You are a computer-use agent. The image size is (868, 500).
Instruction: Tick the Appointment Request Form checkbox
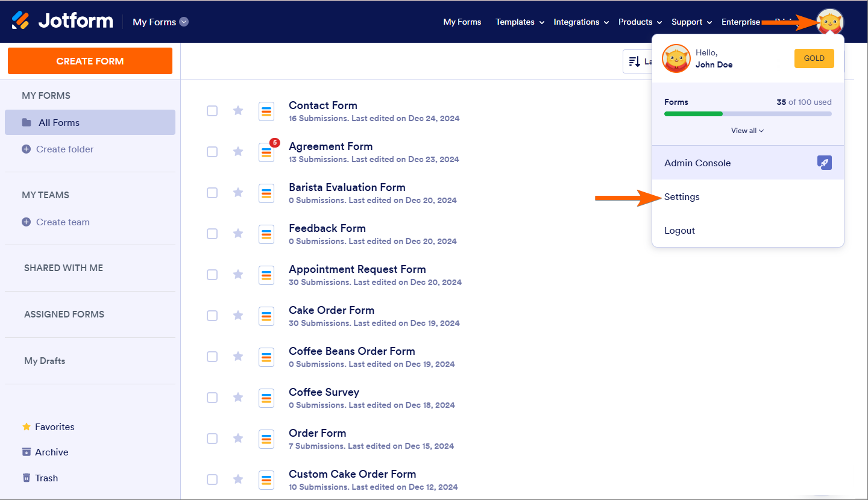pos(212,275)
